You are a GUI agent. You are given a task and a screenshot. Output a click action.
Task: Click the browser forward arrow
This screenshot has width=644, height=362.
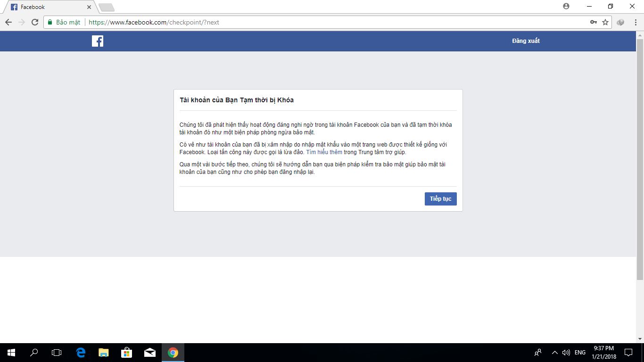point(22,22)
